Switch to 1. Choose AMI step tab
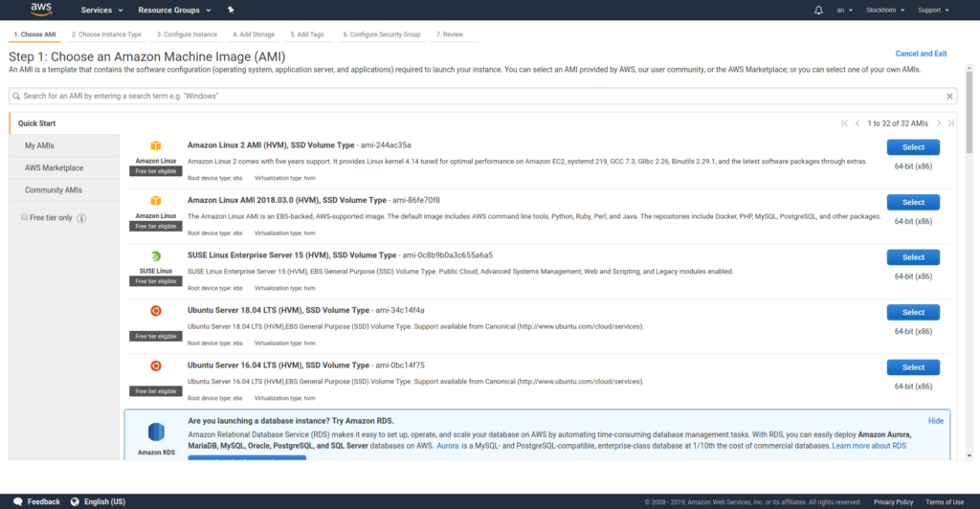The width and height of the screenshot is (980, 509). tap(35, 34)
